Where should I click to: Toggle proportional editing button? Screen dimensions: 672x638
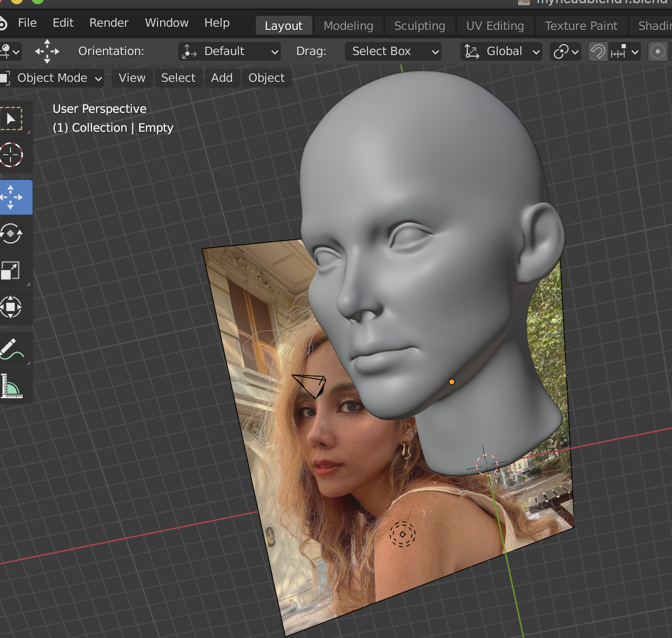click(657, 51)
